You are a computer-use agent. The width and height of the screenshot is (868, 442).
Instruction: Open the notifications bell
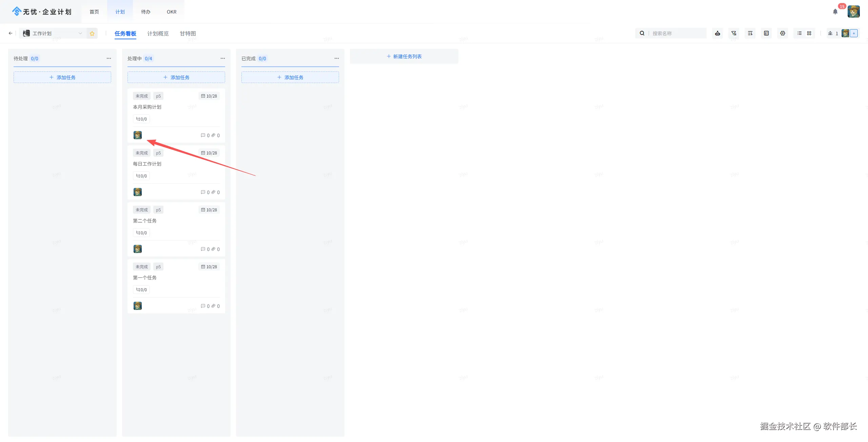(x=835, y=12)
